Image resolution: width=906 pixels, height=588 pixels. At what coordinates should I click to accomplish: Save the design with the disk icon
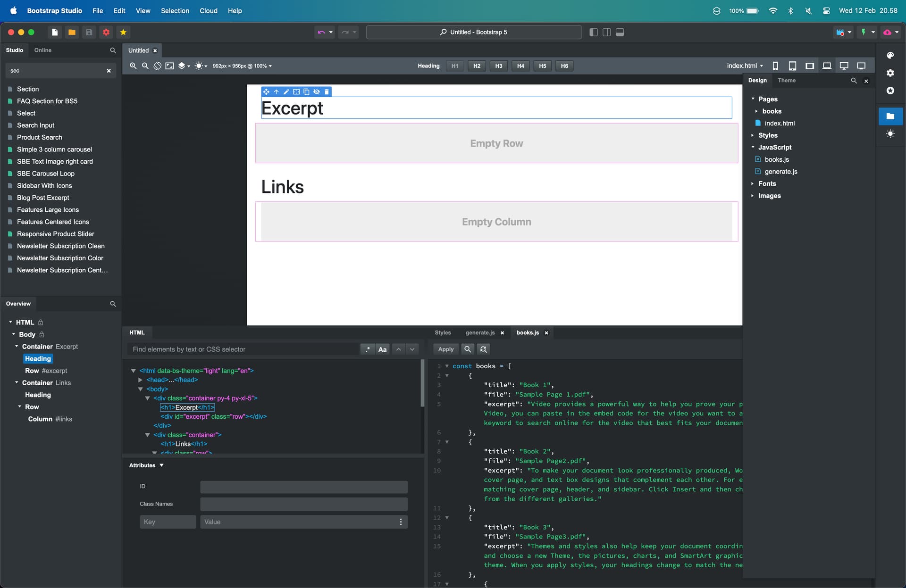point(89,32)
